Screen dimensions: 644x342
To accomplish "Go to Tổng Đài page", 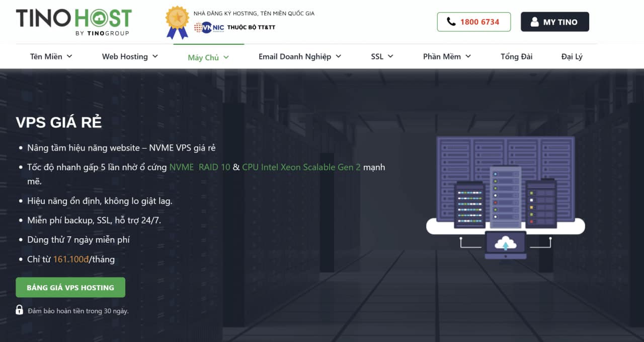I will coord(517,56).
